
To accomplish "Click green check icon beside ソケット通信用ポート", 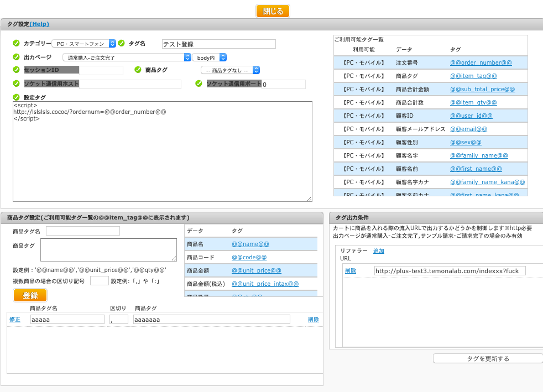I will (x=199, y=83).
